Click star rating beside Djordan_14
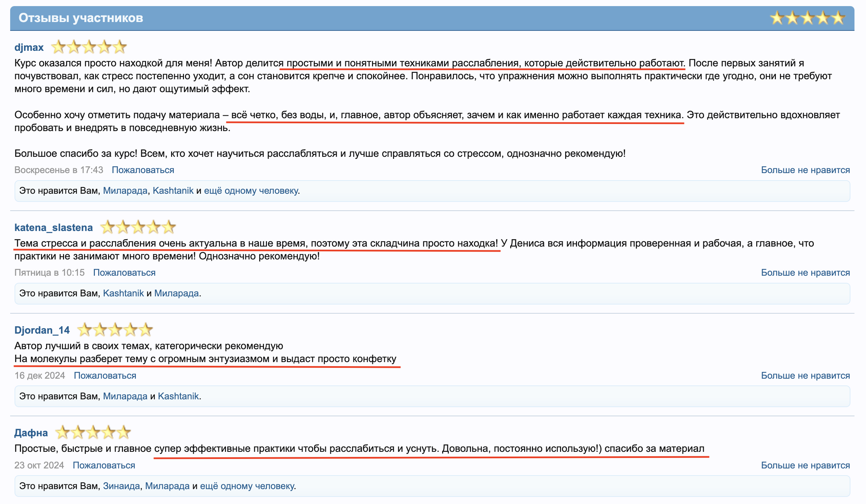Viewport: 866px width, 504px height. (x=115, y=330)
